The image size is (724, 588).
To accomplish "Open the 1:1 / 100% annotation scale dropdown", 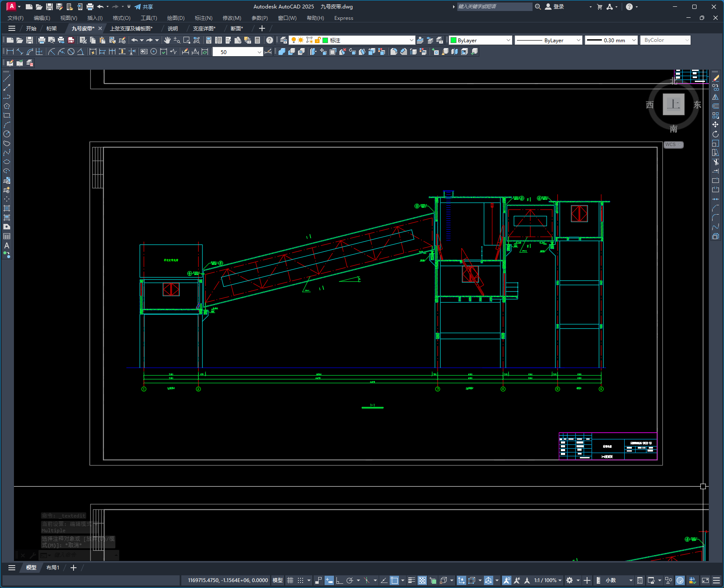I will (548, 580).
